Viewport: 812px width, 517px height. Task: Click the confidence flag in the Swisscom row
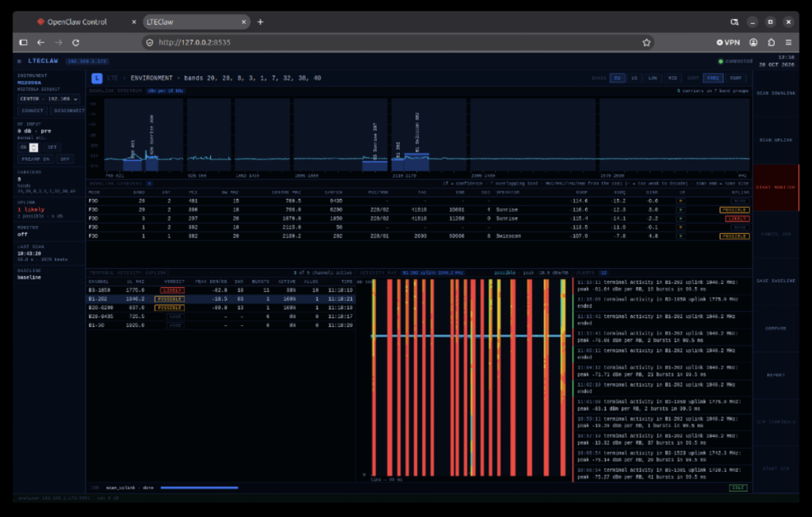coord(681,236)
